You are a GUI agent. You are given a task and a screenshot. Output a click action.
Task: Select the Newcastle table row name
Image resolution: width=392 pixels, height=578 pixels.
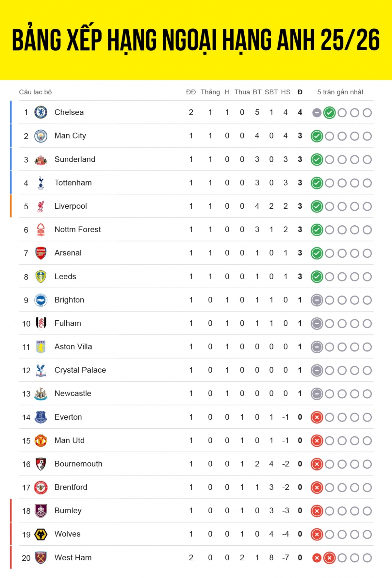point(73,393)
